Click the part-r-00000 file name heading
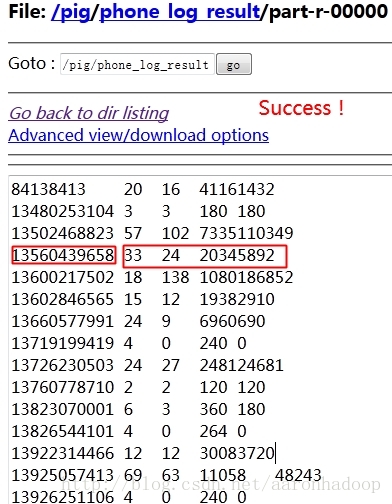 tap(328, 12)
